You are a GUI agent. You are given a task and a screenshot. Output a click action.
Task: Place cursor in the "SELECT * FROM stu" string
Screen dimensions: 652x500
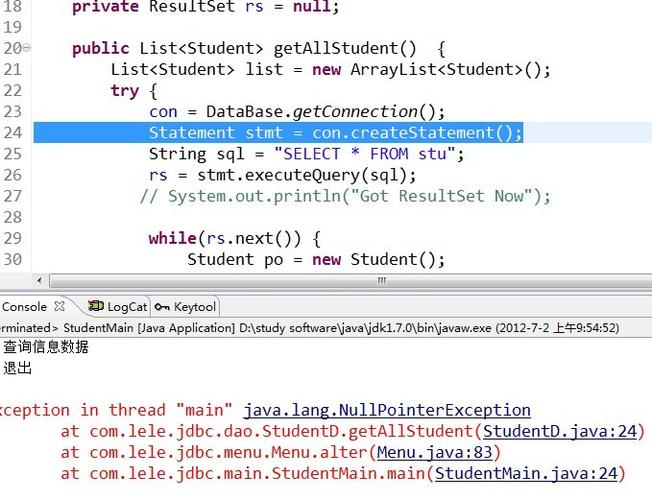click(x=370, y=154)
